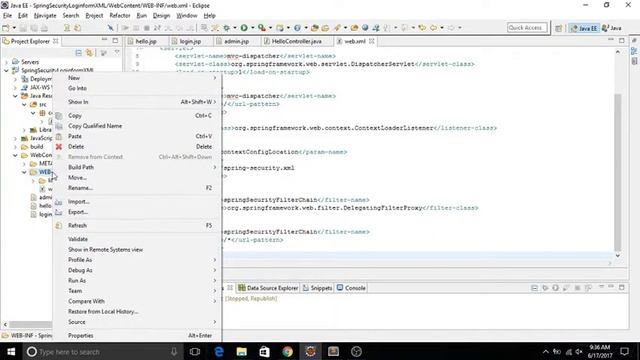Collapse the SpringSecurityLoginformXML project node

point(6,71)
